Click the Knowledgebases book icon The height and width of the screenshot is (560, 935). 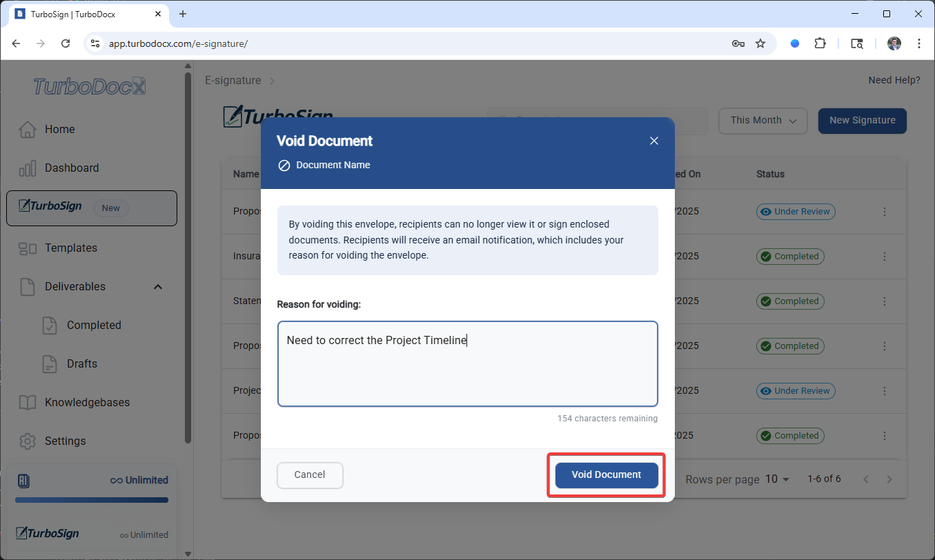coord(28,403)
